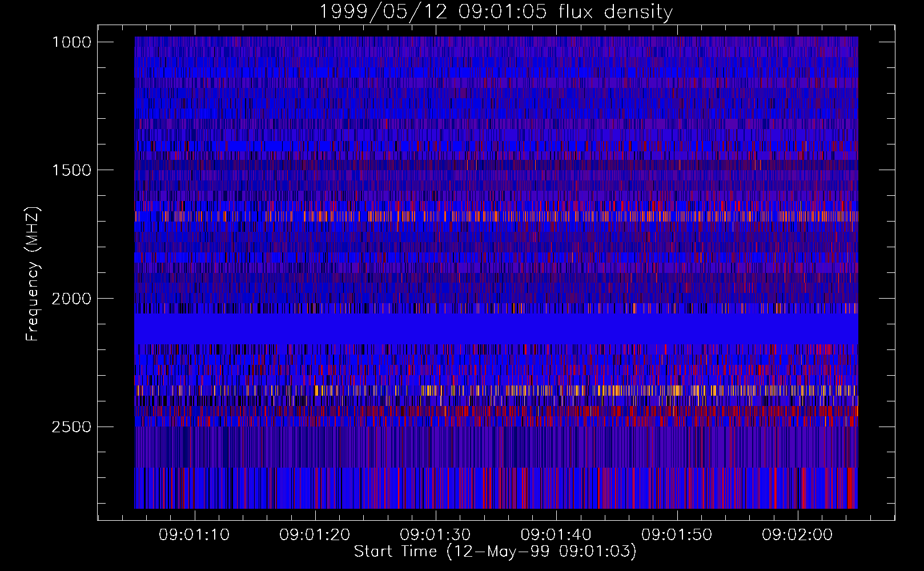Click the yellow-speckled band near 2350 MHz
Image resolution: width=924 pixels, height=571 pixels.
point(496,391)
